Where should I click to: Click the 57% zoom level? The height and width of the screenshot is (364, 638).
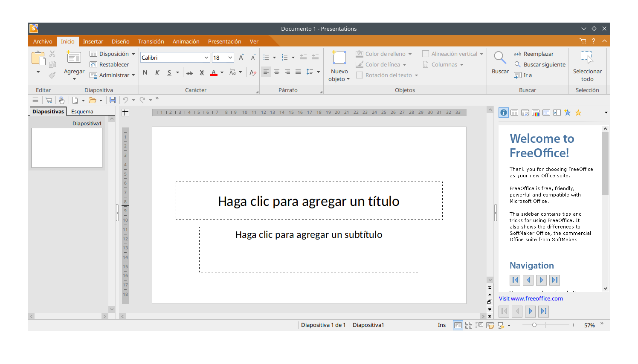(589, 325)
